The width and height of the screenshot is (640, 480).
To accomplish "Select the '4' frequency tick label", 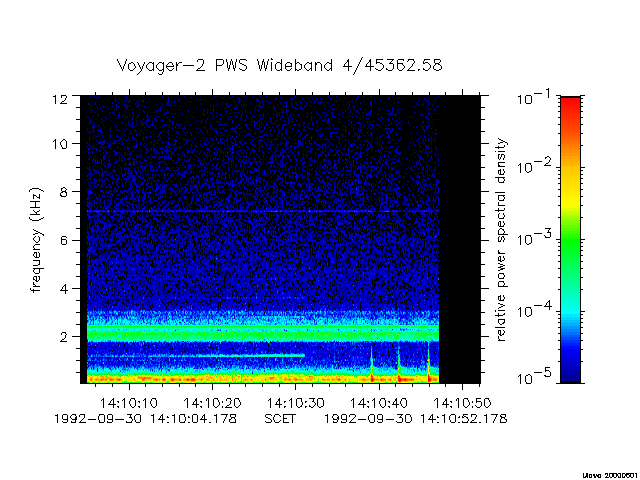I will 64,289.
